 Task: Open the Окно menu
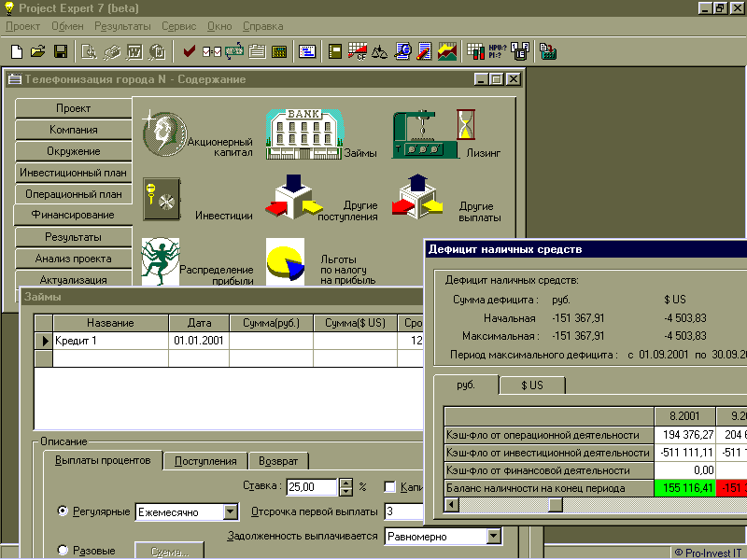(x=219, y=26)
